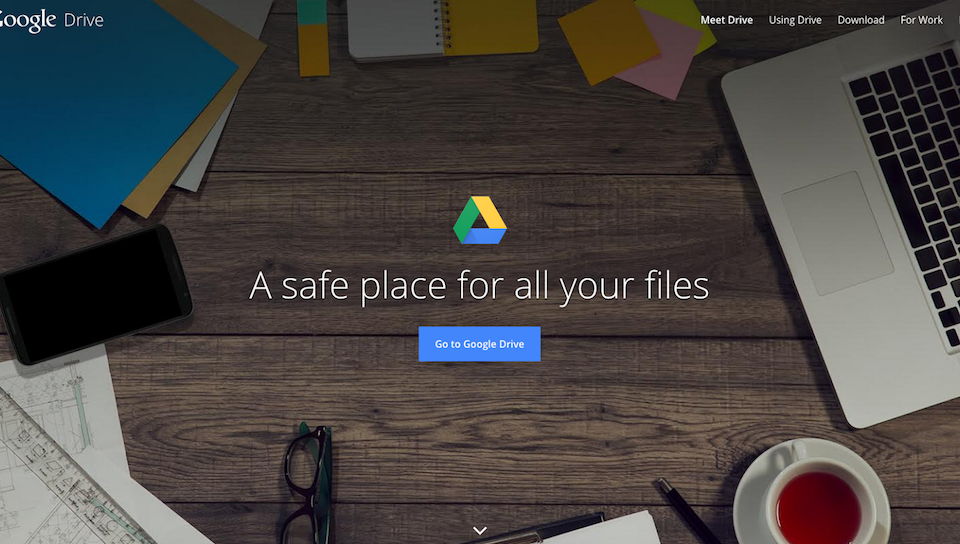The height and width of the screenshot is (544, 960).
Task: Click the down chevron to see more
Action: (480, 531)
